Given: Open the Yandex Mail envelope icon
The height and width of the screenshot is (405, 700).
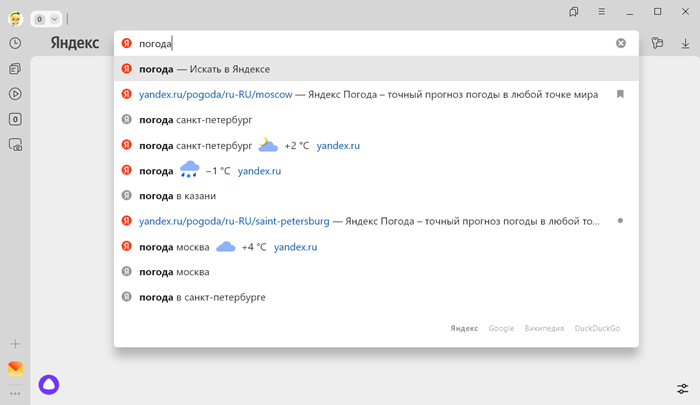Looking at the screenshot, I should tap(15, 369).
